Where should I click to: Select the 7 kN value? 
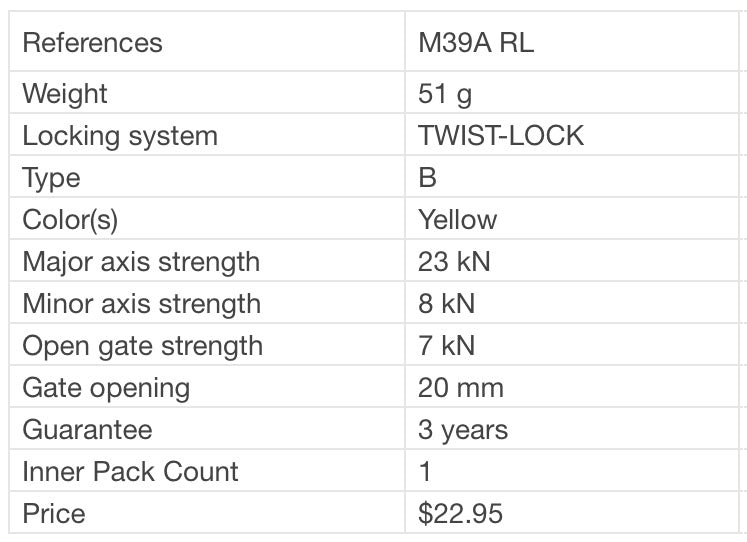tap(447, 346)
